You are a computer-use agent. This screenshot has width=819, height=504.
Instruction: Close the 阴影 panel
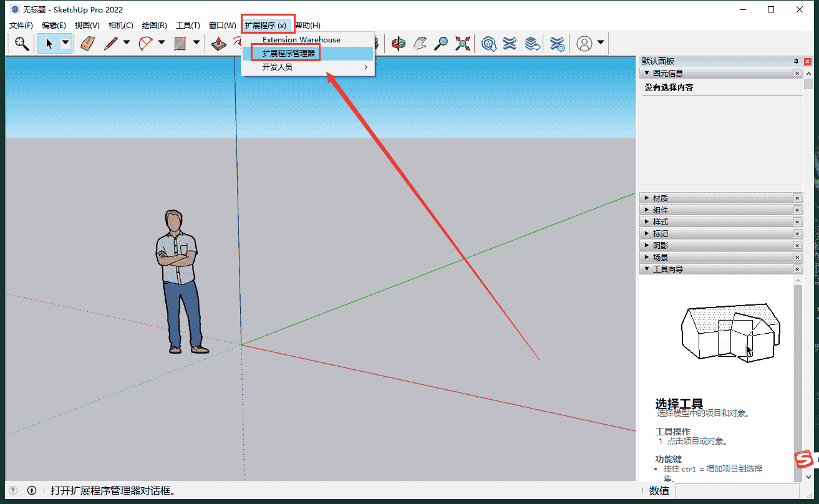tap(797, 246)
